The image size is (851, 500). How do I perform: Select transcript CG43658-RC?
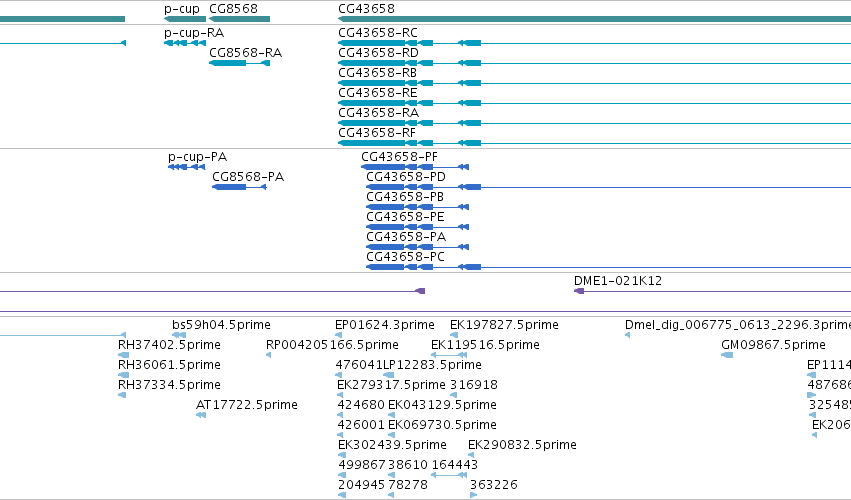(378, 33)
